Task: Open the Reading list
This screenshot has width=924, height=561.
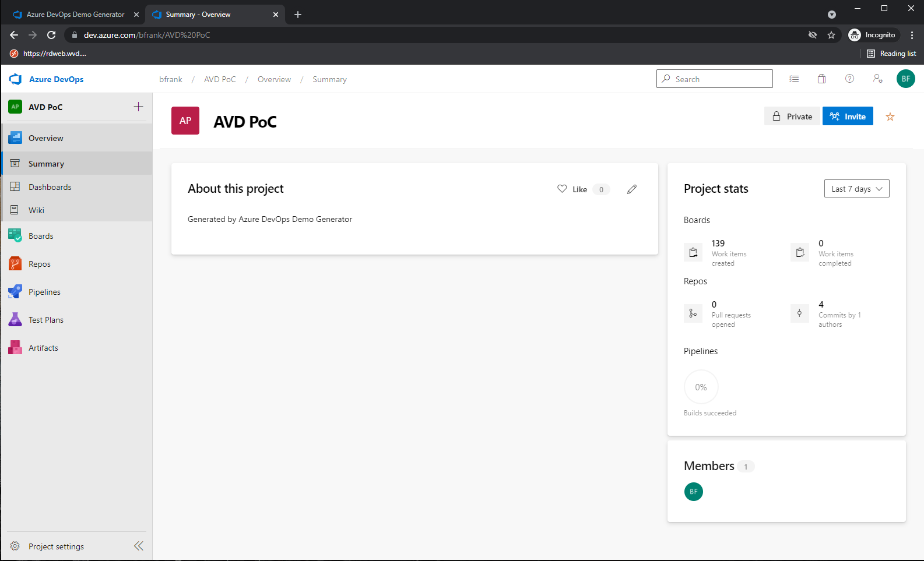Action: (891, 54)
